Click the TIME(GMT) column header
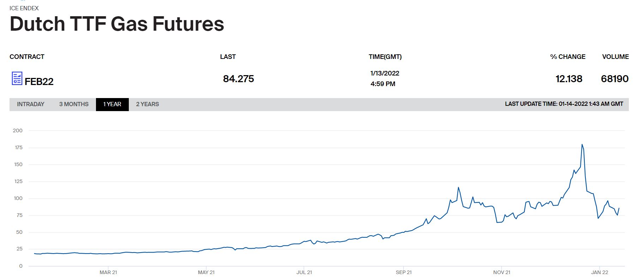This screenshot has height=279, width=644. pos(385,57)
